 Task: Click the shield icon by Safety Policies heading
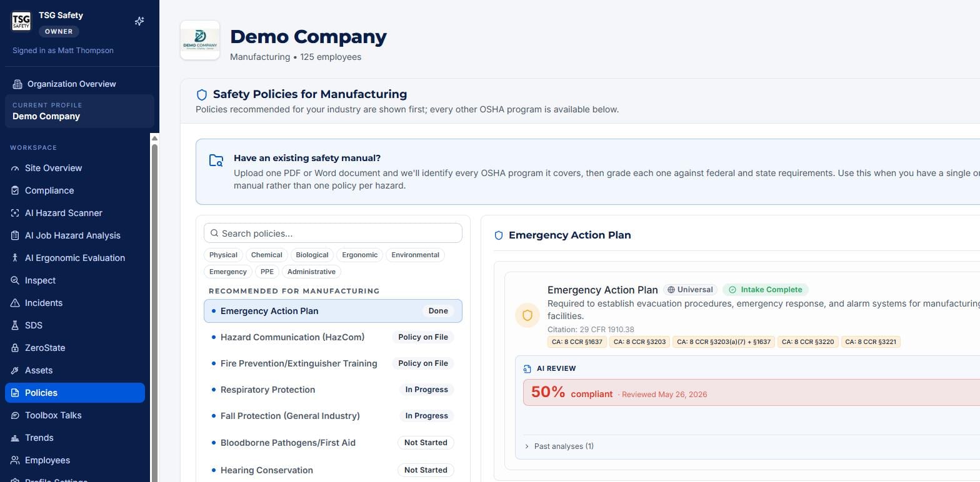[x=202, y=95]
